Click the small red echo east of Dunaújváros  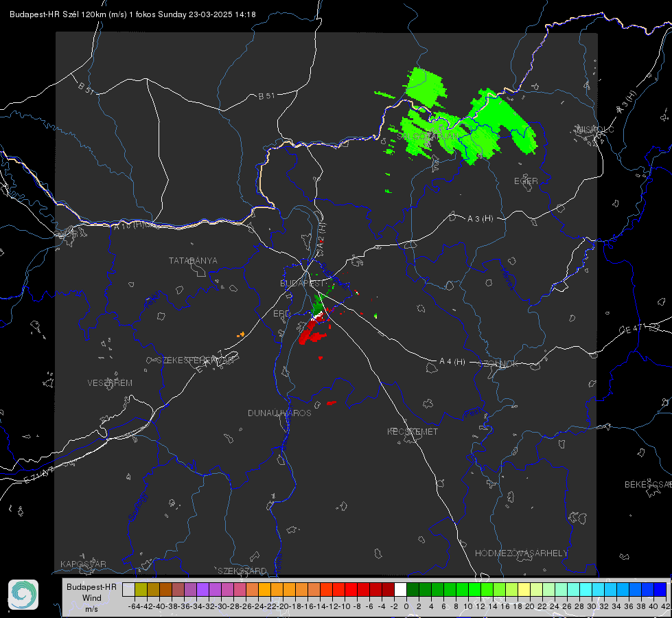click(332, 402)
